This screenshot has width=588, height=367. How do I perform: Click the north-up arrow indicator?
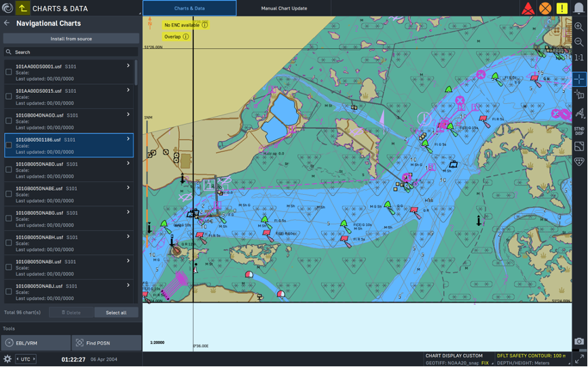[150, 22]
